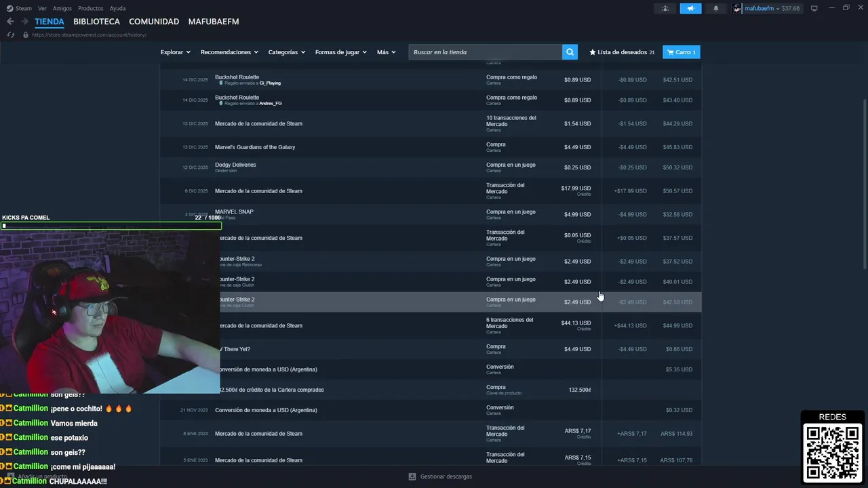The width and height of the screenshot is (868, 488).
Task: Expand the Categorías dropdown
Action: point(286,52)
